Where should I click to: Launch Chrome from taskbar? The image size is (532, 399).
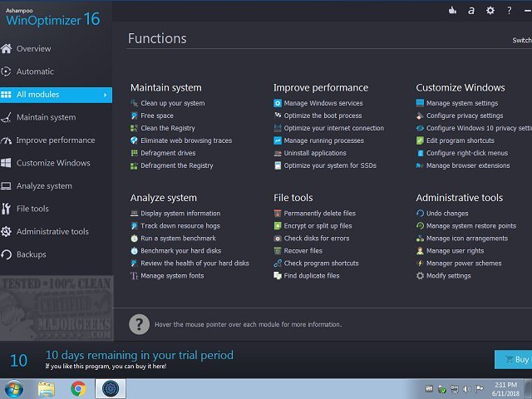78,389
